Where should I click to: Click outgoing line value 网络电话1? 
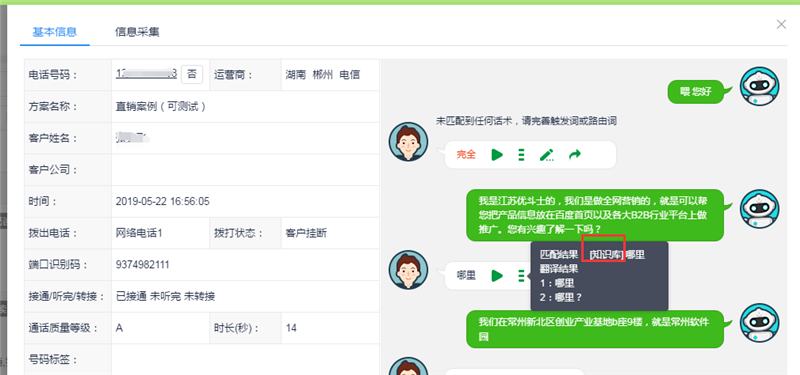139,233
